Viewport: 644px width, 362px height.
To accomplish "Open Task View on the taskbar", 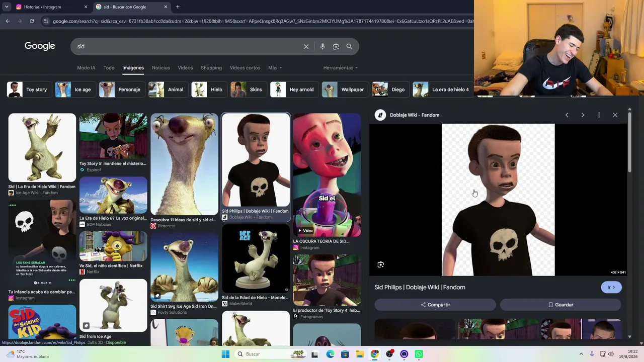I will [x=315, y=354].
